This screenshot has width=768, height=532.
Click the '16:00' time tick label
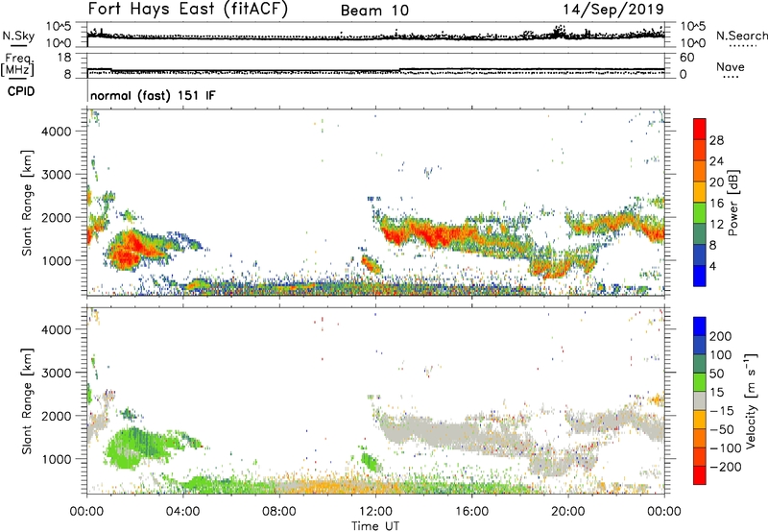(471, 512)
